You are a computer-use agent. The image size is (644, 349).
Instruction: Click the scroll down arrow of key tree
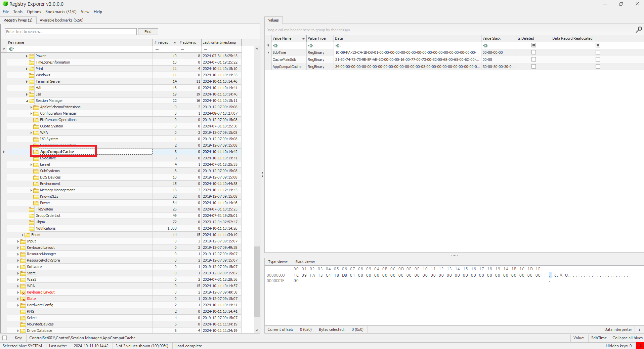257,330
